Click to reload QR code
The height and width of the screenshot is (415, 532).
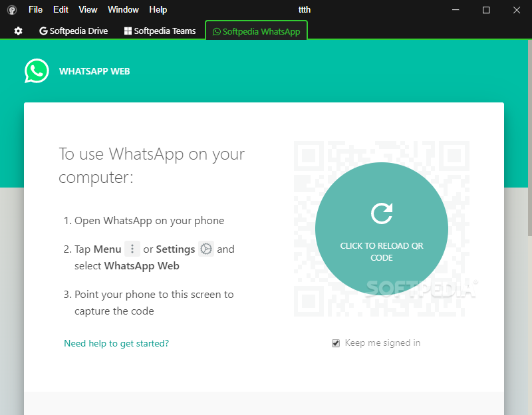[381, 229]
